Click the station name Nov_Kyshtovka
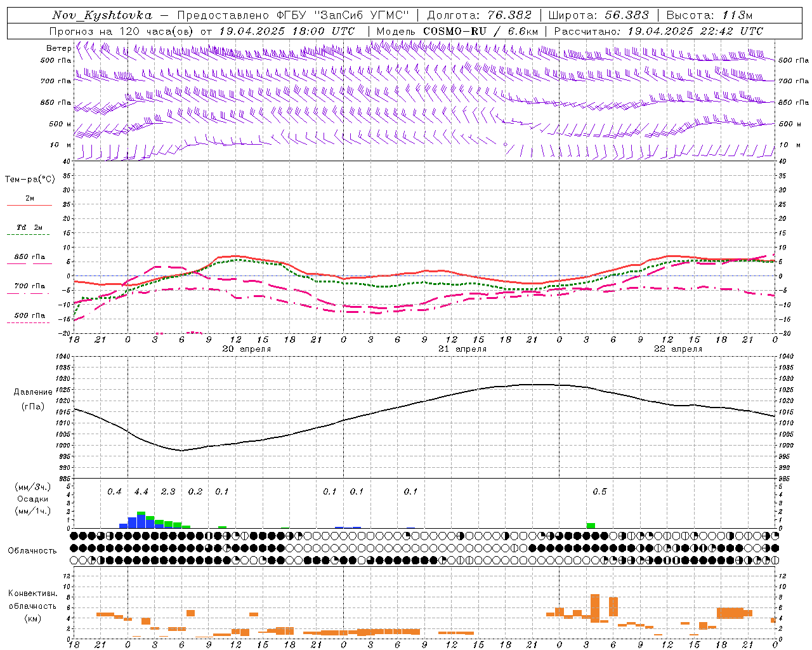812x650 pixels. click(102, 15)
